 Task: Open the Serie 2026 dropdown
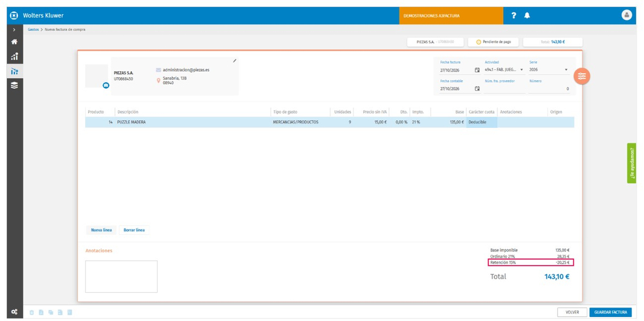(549, 69)
